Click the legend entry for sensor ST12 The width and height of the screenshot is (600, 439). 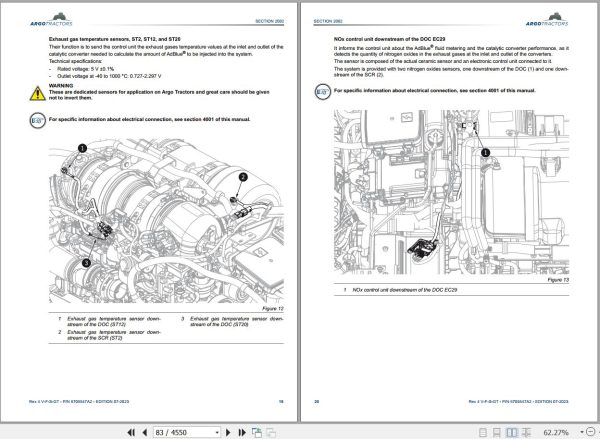pos(110,321)
